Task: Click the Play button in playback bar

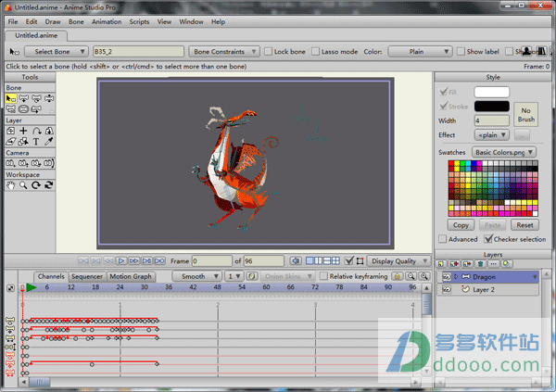Action: (x=120, y=261)
